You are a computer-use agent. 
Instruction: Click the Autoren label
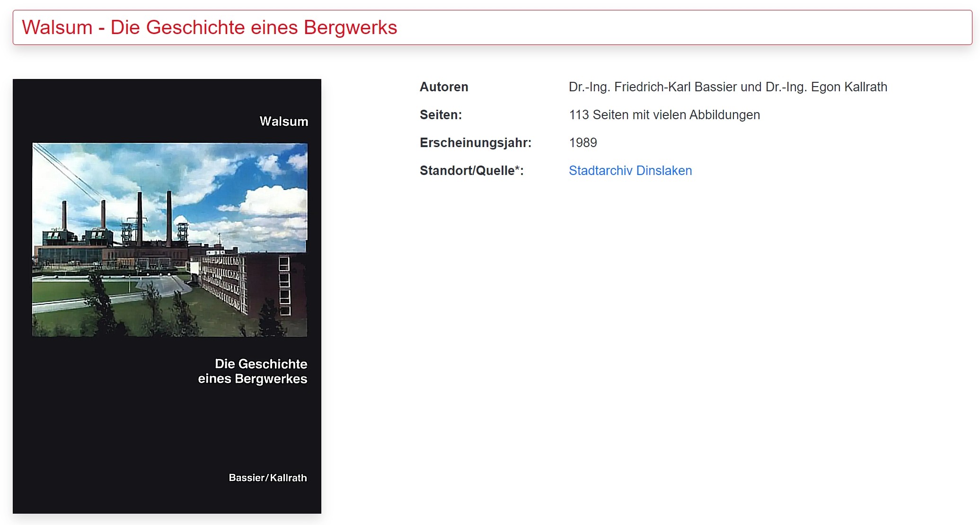(x=444, y=87)
